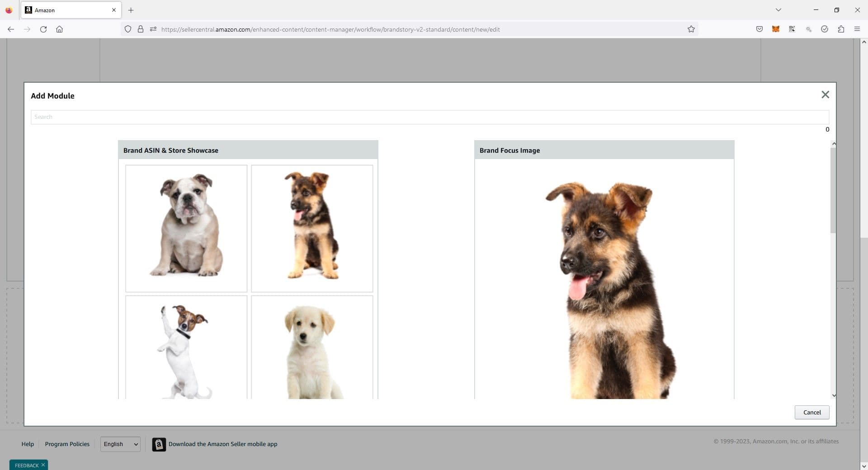Go back in Firefox

click(11, 29)
